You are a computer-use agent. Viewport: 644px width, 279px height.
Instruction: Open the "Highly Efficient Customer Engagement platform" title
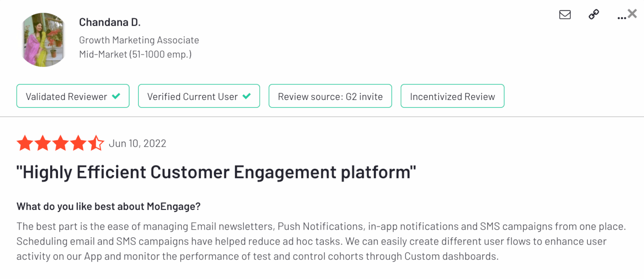point(216,172)
